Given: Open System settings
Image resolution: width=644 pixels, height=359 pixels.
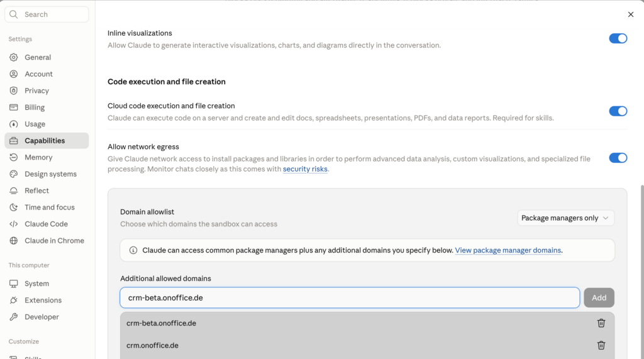Looking at the screenshot, I should coord(47,284).
